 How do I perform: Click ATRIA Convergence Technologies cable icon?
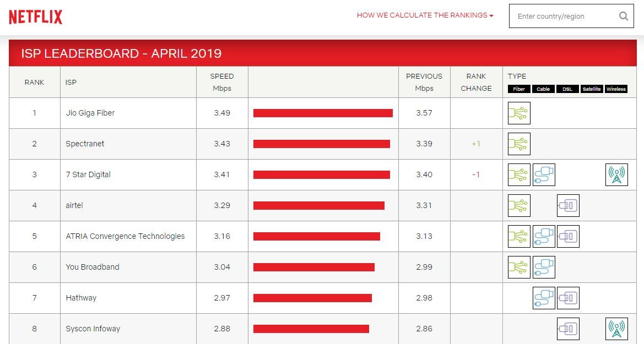[x=544, y=236]
